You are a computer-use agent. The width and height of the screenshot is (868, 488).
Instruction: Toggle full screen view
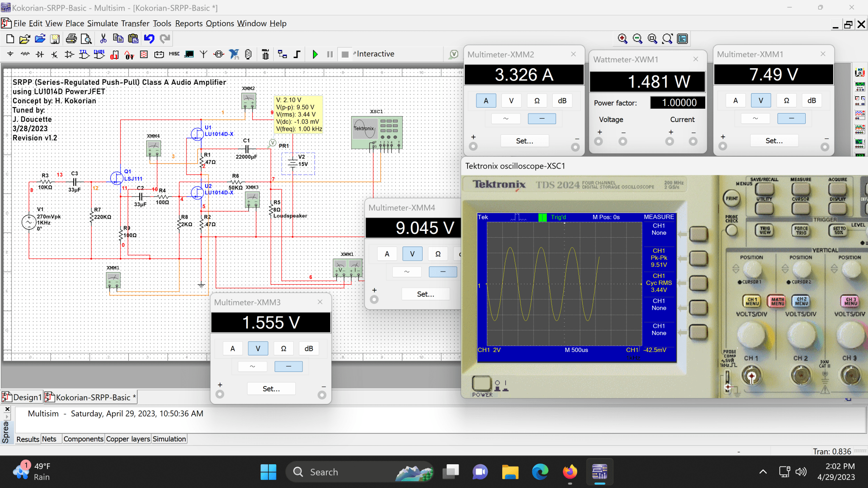click(682, 39)
